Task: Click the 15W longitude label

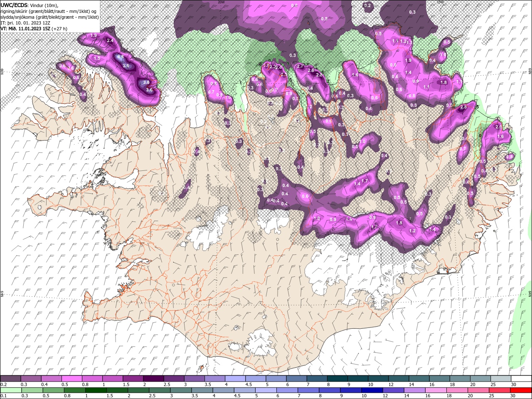Action: (x=441, y=2)
